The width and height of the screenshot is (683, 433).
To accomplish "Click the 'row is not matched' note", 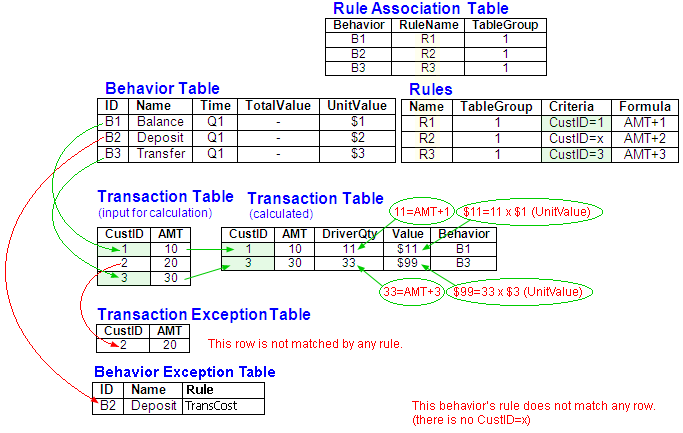I will click(305, 344).
